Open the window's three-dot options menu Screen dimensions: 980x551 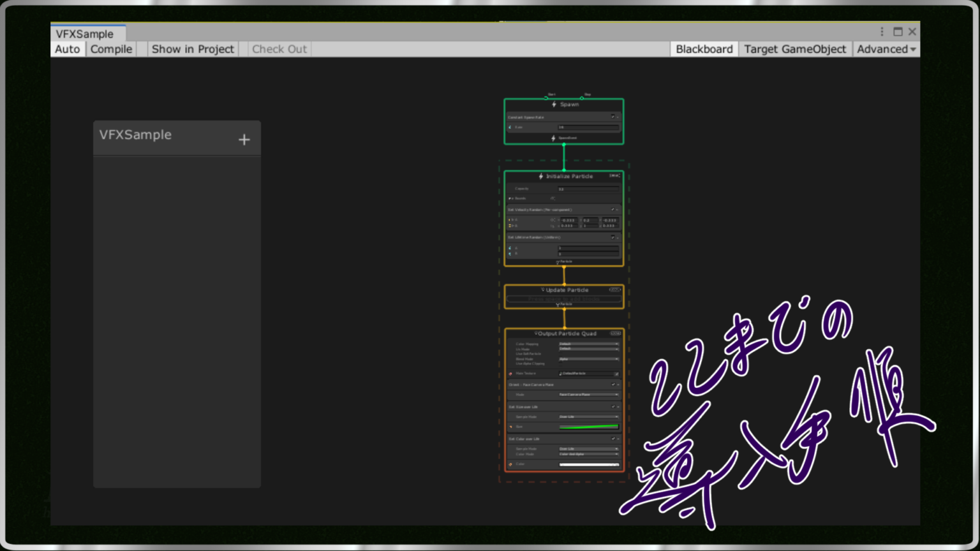pos(882,32)
